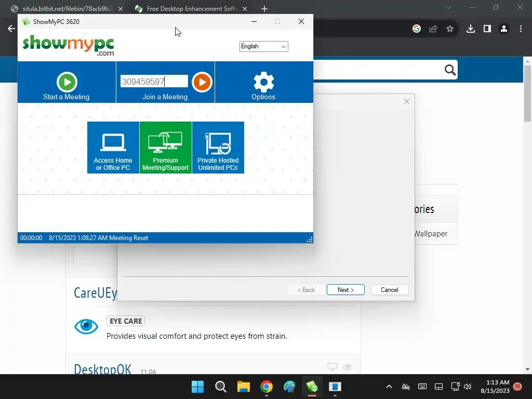Click the Chrome back arrow
The width and height of the screenshot is (532, 399).
(x=11, y=29)
